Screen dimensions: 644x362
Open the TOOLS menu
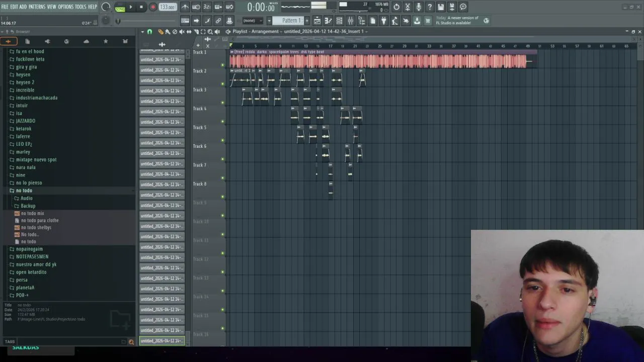(x=80, y=7)
